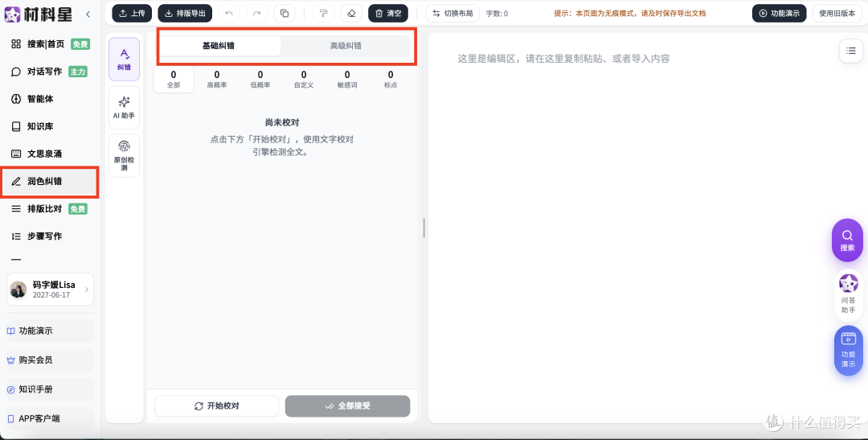Click the orange 提示 notice text
Image resolution: width=868 pixels, height=440 pixels.
630,14
